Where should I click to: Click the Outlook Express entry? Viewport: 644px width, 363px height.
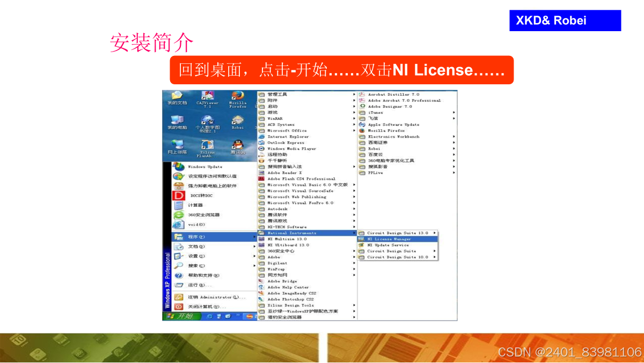pyautogui.click(x=308, y=143)
